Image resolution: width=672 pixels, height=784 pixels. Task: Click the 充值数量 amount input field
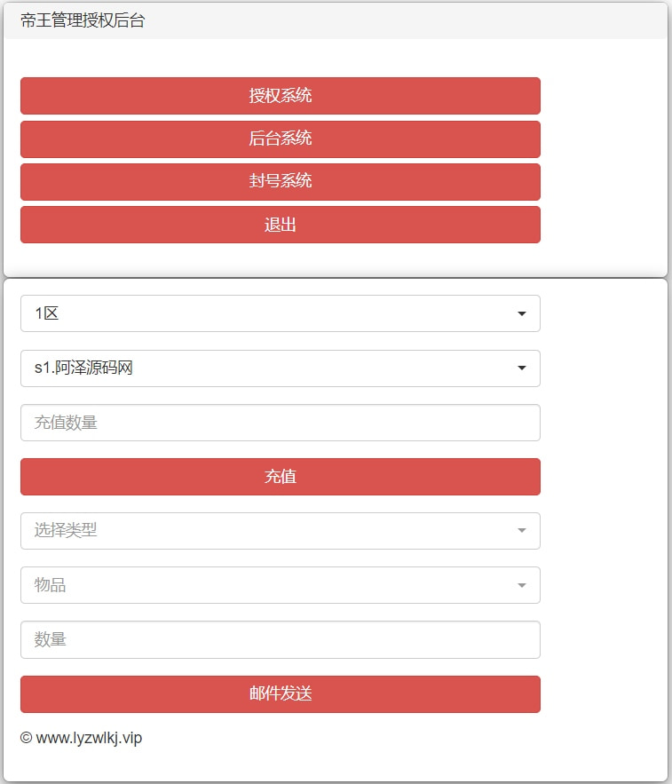pyautogui.click(x=280, y=423)
